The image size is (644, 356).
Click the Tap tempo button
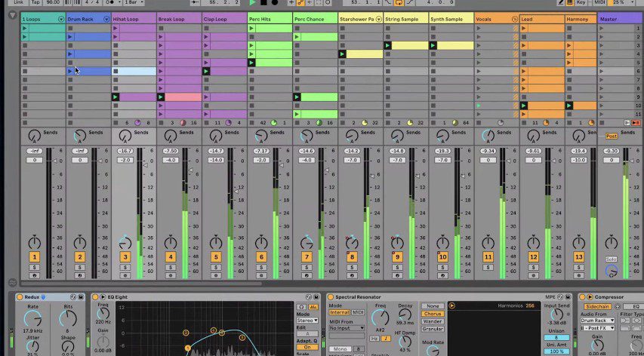[33, 3]
